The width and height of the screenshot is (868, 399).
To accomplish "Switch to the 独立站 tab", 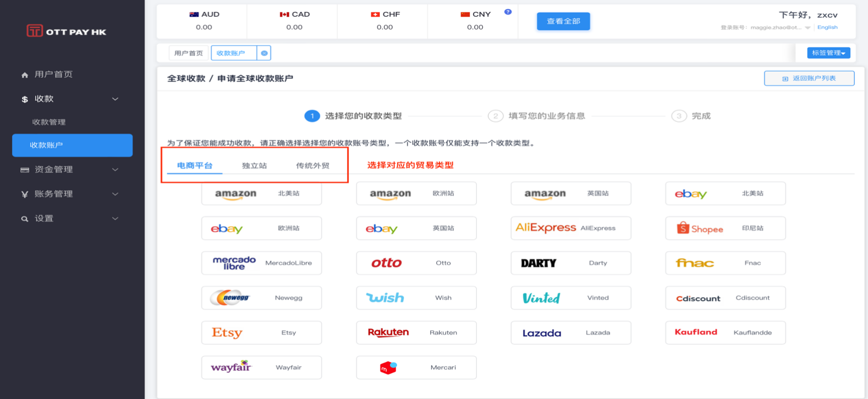I will tap(254, 165).
